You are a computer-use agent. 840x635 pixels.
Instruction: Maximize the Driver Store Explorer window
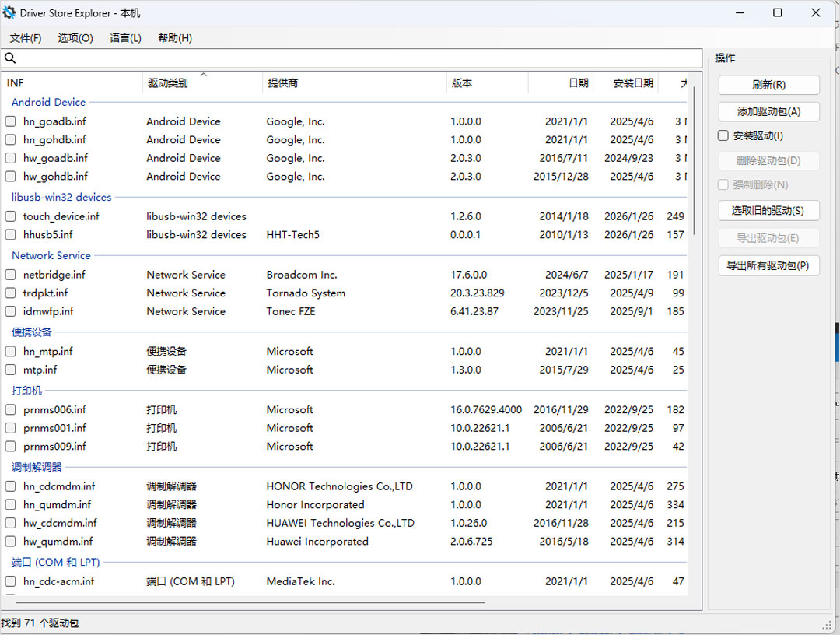point(777,13)
